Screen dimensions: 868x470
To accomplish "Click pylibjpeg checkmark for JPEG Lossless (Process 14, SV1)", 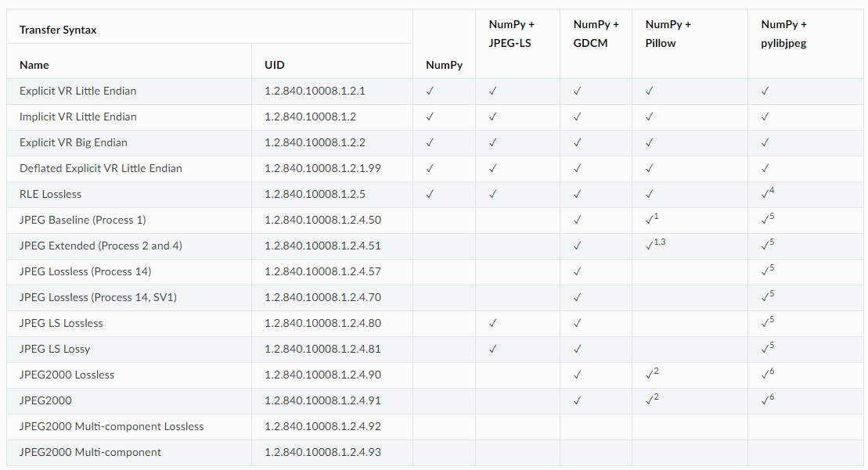I will (767, 296).
